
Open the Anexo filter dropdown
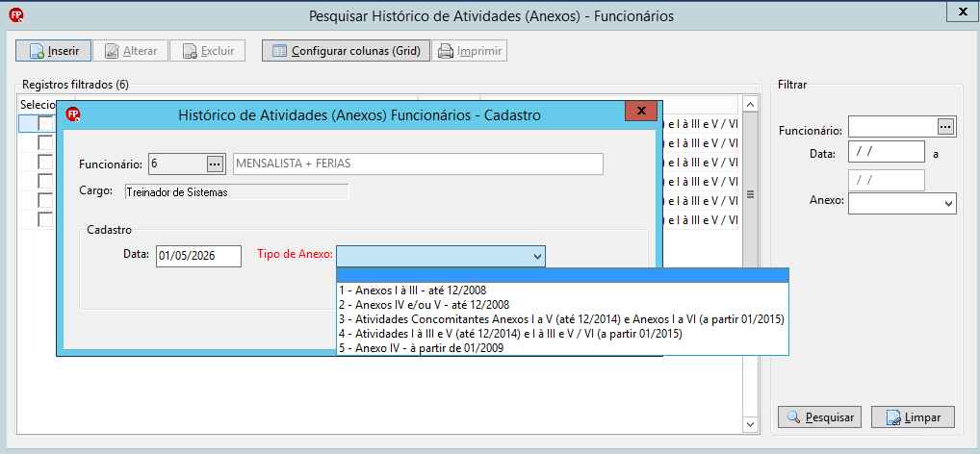(x=949, y=203)
